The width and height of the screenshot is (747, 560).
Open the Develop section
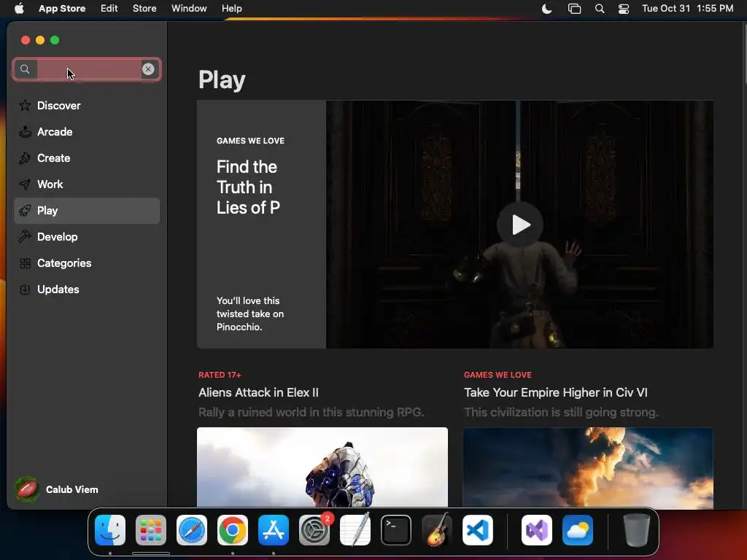click(87, 237)
